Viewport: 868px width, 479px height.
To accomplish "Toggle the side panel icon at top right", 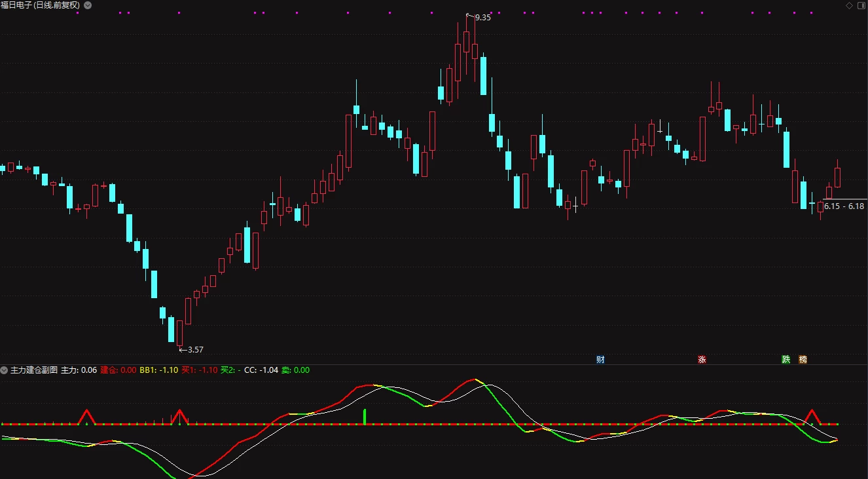I will (861, 5).
